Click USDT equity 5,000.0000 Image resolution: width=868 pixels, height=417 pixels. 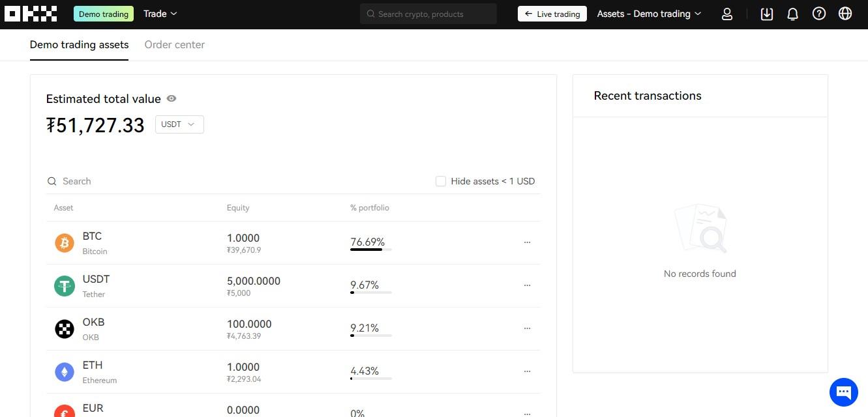pos(254,281)
